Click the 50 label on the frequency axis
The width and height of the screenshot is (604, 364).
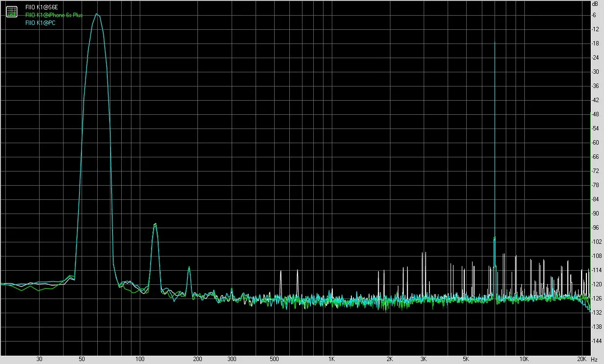[82, 359]
